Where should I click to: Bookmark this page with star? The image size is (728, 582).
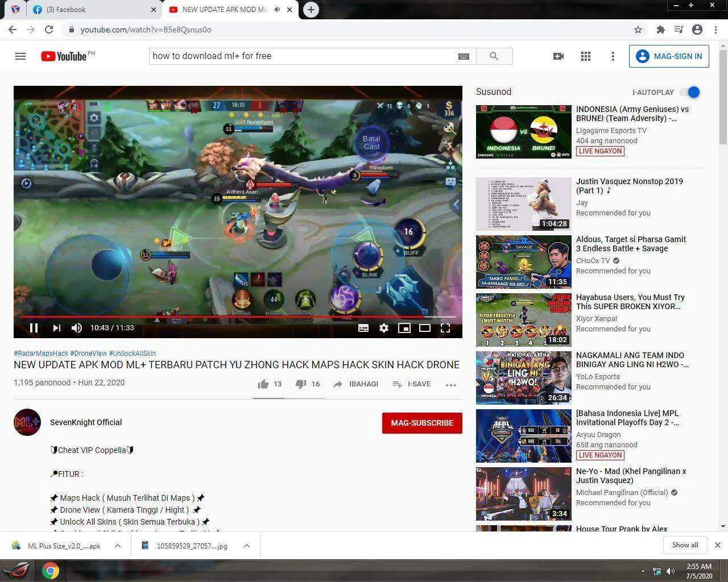(638, 30)
